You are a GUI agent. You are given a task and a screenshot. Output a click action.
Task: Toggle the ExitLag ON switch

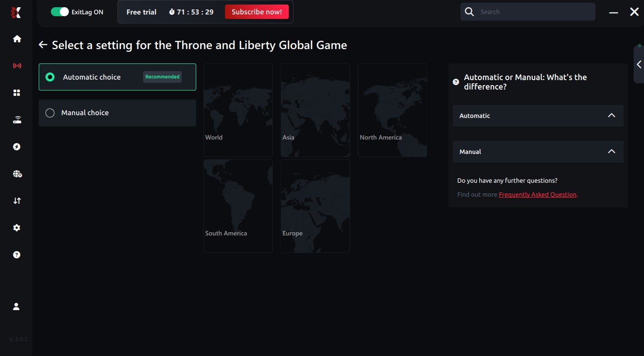click(x=59, y=12)
